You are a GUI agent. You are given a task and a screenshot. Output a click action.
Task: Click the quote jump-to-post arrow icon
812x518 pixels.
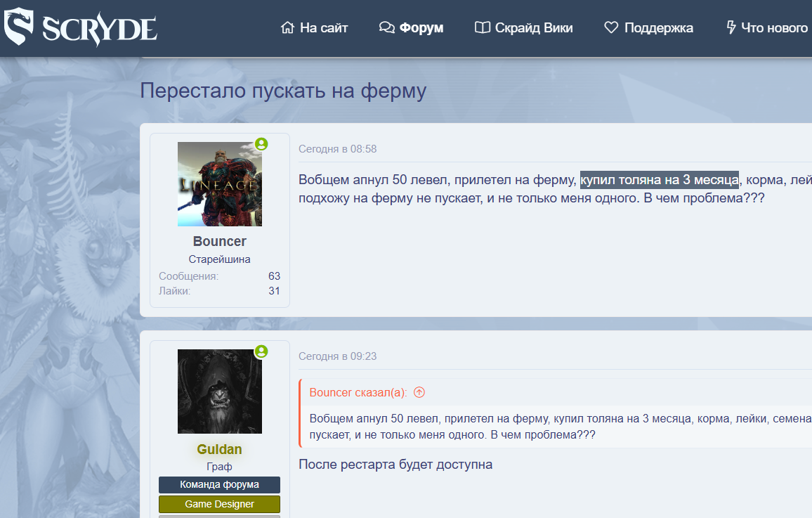[x=419, y=393]
